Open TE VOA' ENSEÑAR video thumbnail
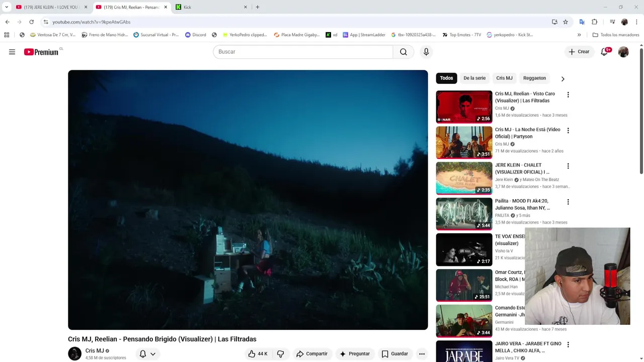This screenshot has height=362, width=644. click(464, 249)
